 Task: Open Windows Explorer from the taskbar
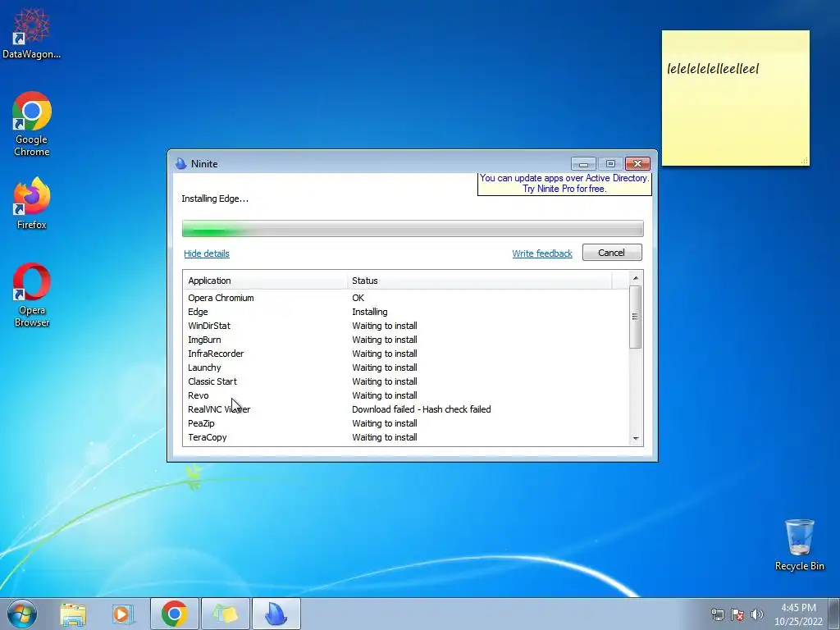click(73, 614)
